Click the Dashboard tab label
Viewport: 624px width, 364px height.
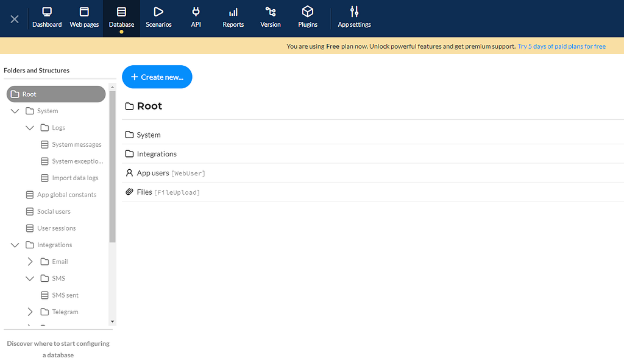click(47, 24)
